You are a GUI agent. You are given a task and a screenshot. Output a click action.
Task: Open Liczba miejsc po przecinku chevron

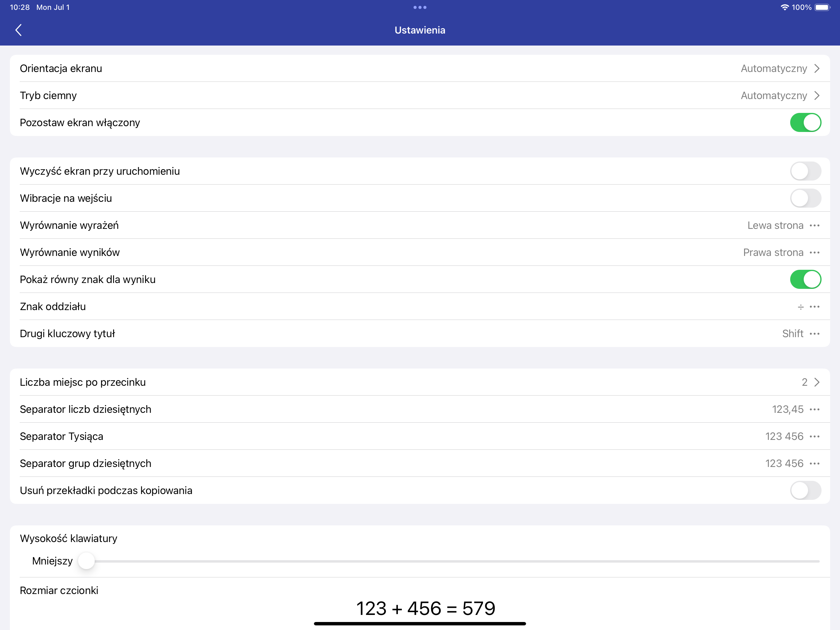pyautogui.click(x=817, y=382)
